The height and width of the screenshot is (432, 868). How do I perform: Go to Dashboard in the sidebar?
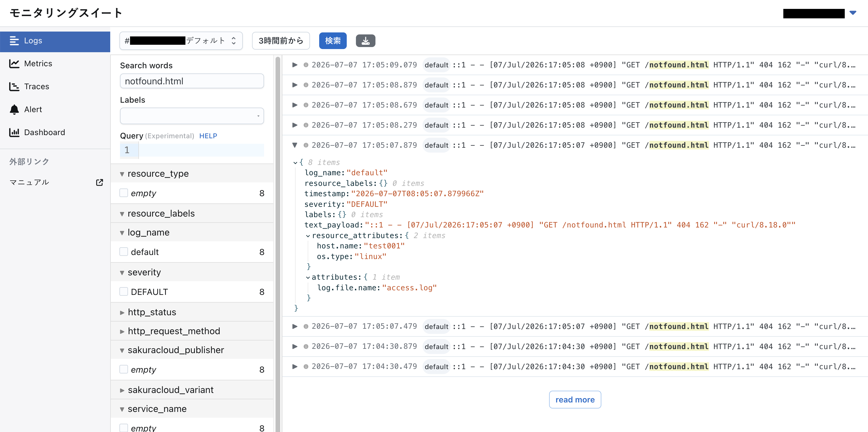point(55,132)
